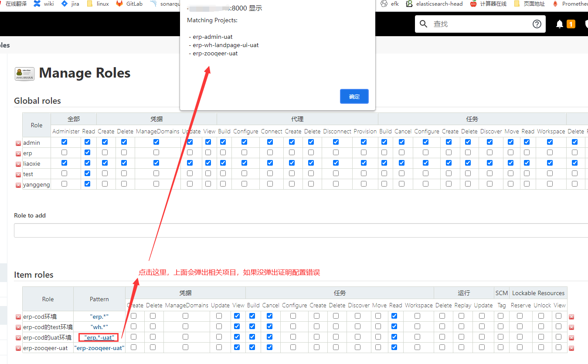Click the erp-cod的uat环境 role name cell
588x364 pixels.
coord(48,338)
